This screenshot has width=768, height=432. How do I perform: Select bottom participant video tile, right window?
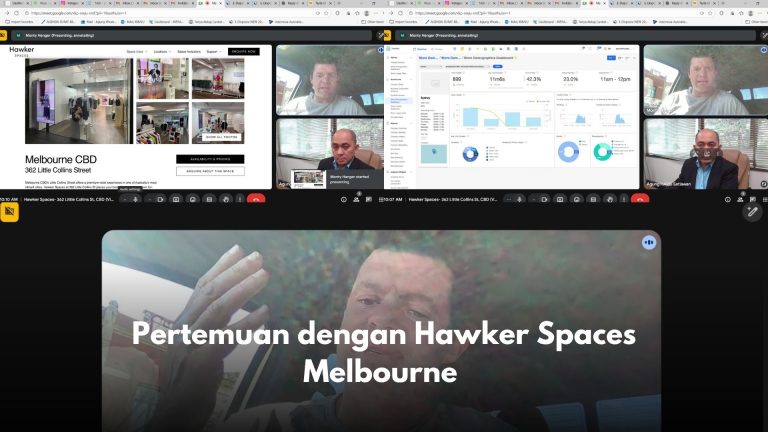coord(706,153)
